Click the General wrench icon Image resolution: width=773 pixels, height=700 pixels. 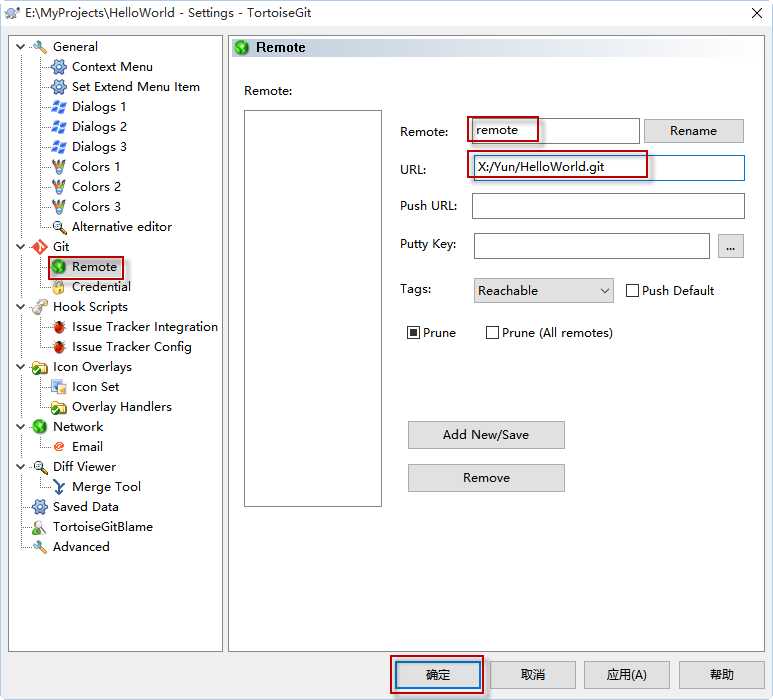click(x=39, y=47)
